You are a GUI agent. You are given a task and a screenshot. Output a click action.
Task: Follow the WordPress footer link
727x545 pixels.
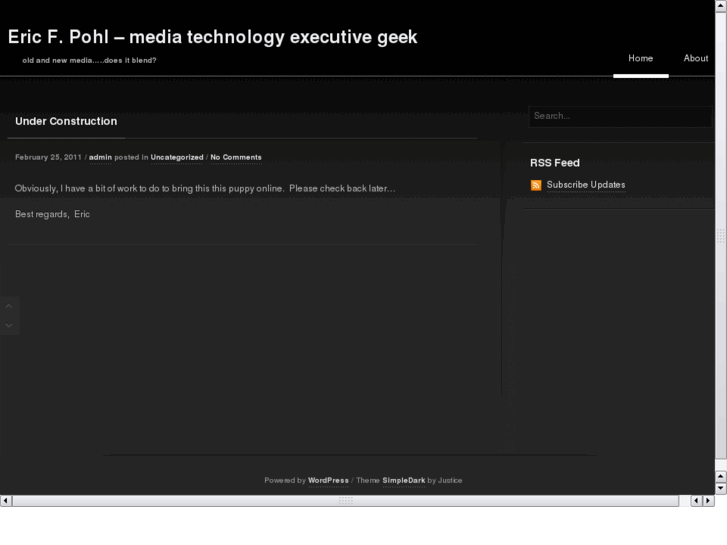[x=328, y=480]
